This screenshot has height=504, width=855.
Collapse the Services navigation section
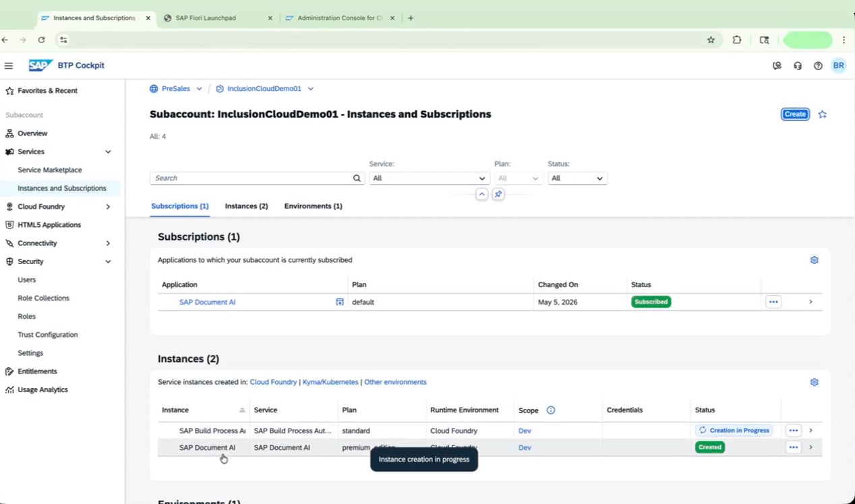coord(108,152)
